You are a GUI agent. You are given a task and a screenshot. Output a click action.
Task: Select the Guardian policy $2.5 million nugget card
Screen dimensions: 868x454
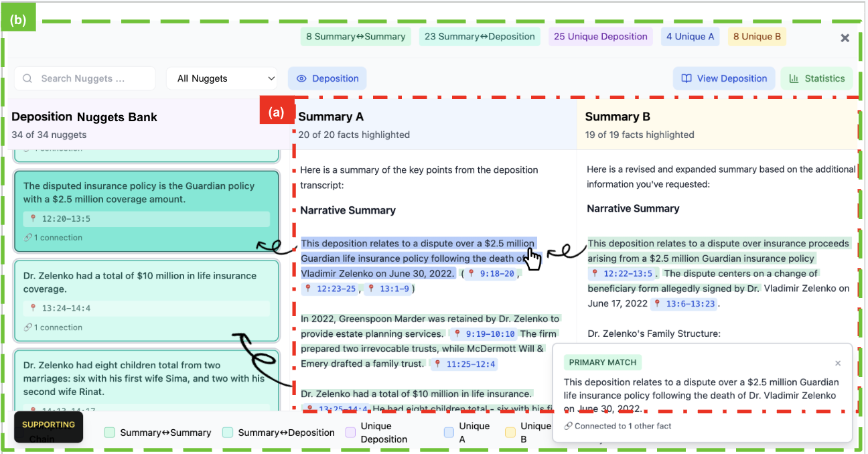(x=146, y=211)
